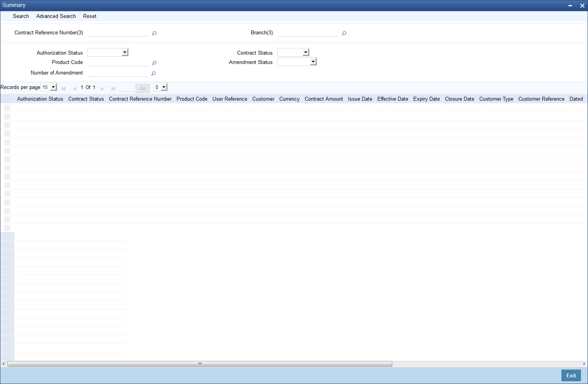Tick the seventh result row checkbox
This screenshot has width=588, height=384.
[7, 159]
